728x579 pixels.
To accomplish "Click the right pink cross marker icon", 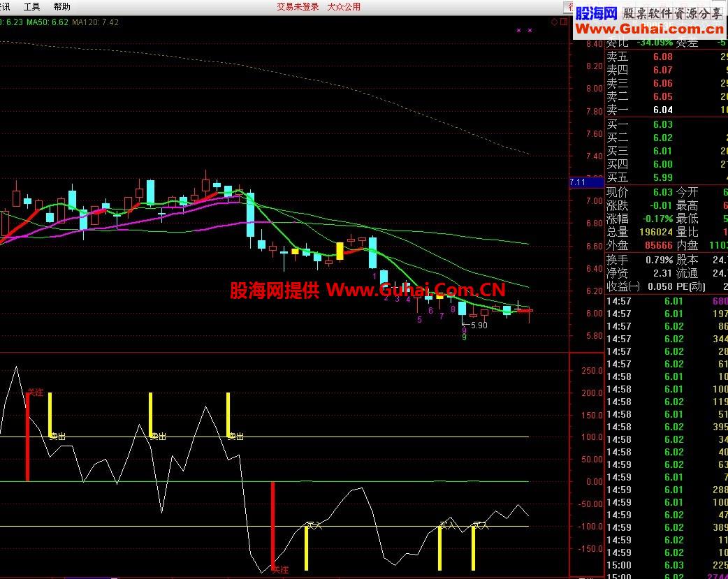I will click(x=530, y=30).
